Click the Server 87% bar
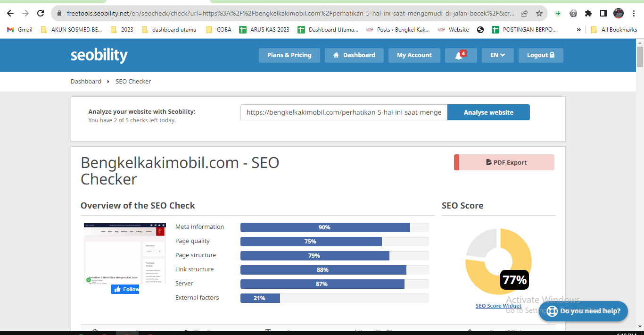This screenshot has height=335, width=644. (x=335, y=284)
